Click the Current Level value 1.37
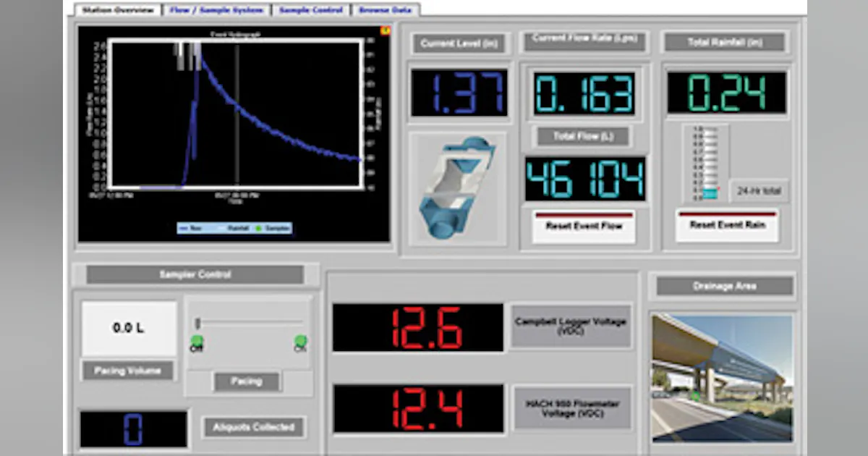This screenshot has height=456, width=868. 459,93
